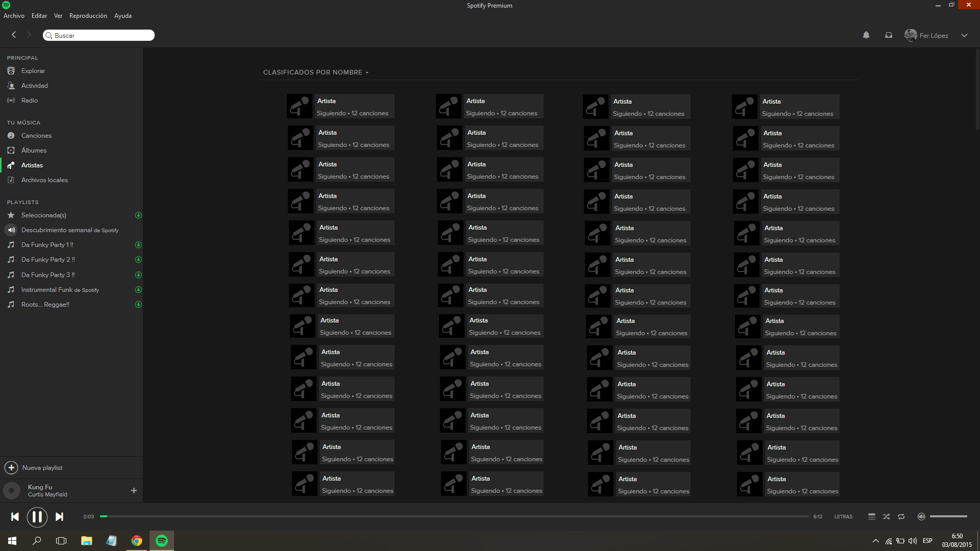Viewport: 980px width, 551px height.
Task: Toggle shuffle mode
Action: coord(887,517)
